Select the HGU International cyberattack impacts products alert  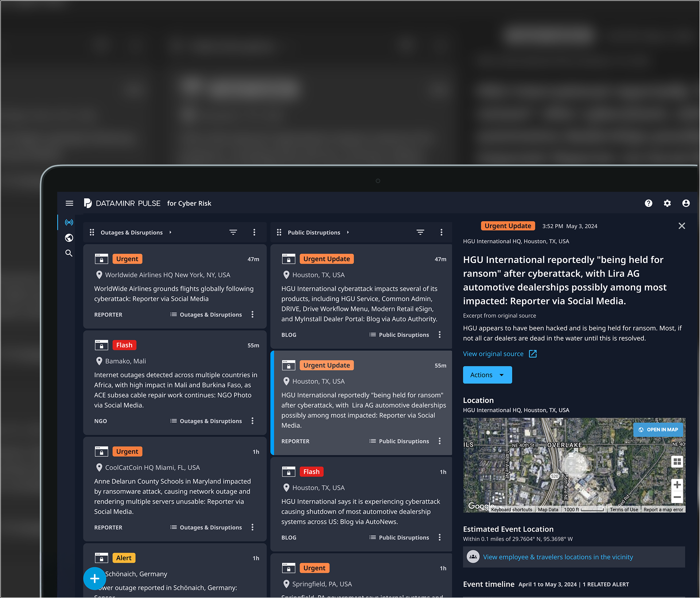click(359, 304)
